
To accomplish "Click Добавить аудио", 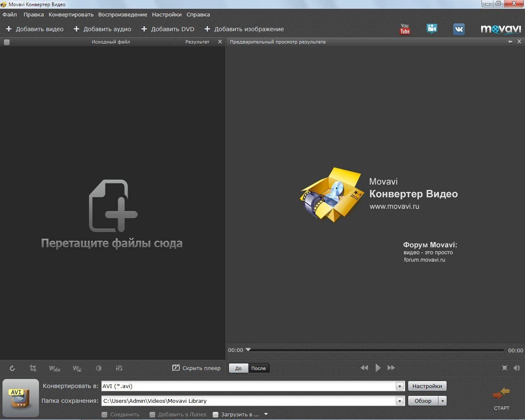I will point(103,29).
